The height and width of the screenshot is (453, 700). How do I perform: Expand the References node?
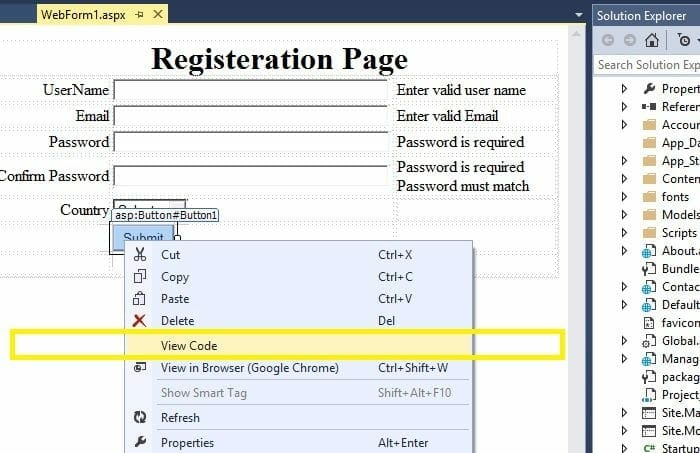point(625,107)
